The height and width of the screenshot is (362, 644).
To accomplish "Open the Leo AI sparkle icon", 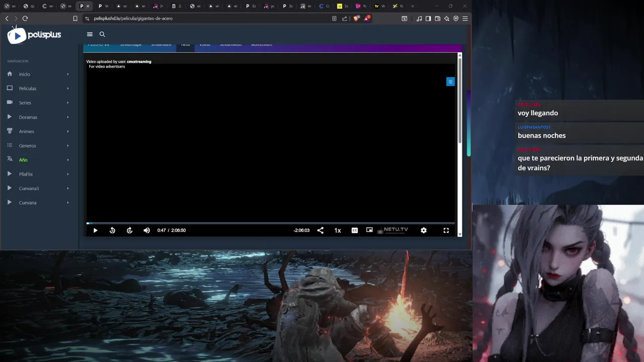I will 447,19.
